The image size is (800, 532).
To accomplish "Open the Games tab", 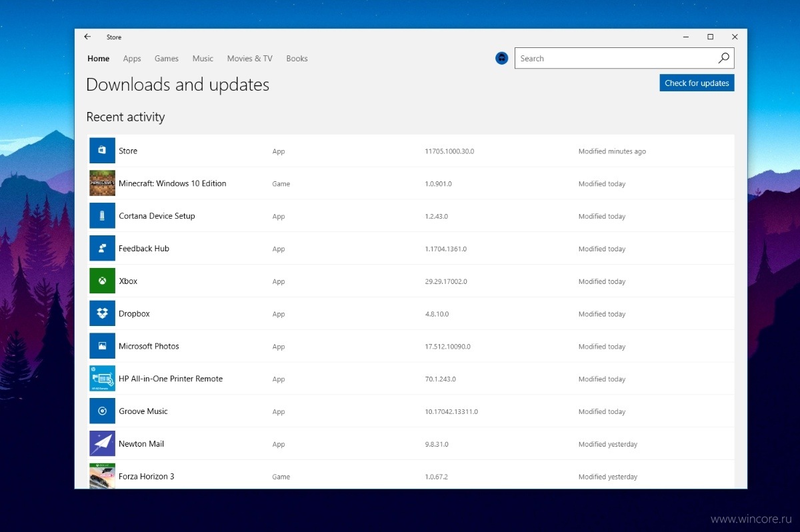I will [167, 59].
